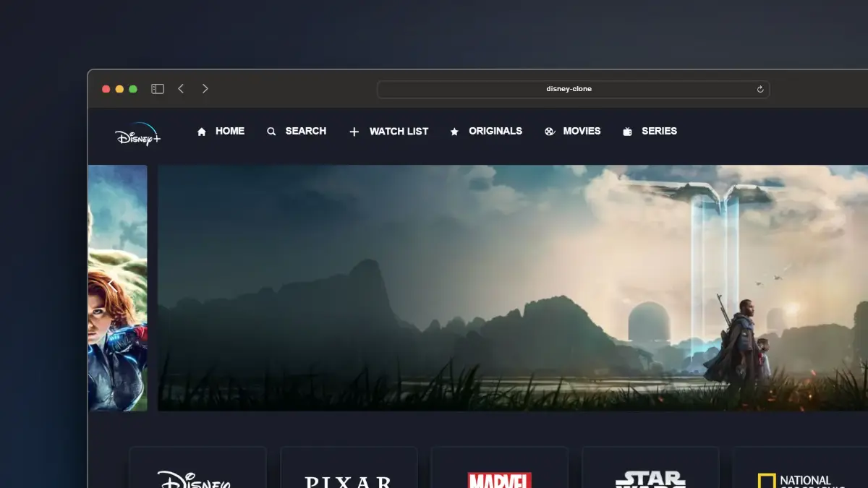Open the MOVIES navigation item

pyautogui.click(x=582, y=131)
